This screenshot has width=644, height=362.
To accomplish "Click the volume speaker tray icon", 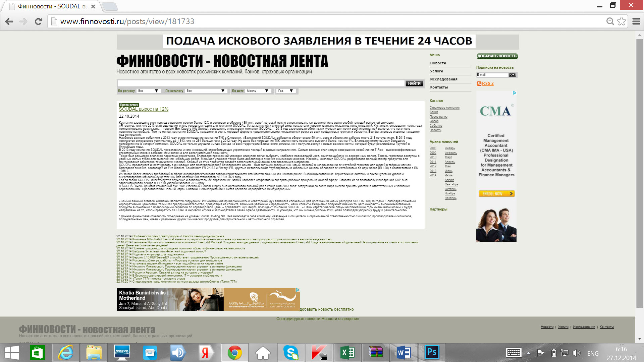I will 576,353.
